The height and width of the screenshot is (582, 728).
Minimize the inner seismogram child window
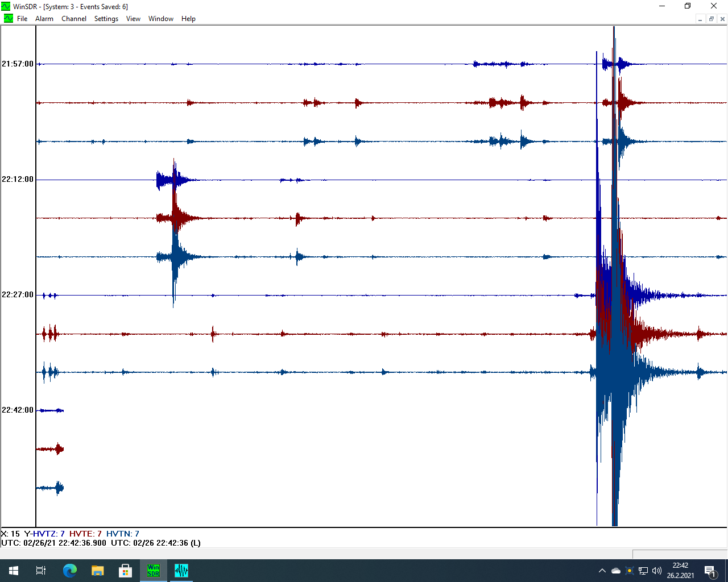700,19
